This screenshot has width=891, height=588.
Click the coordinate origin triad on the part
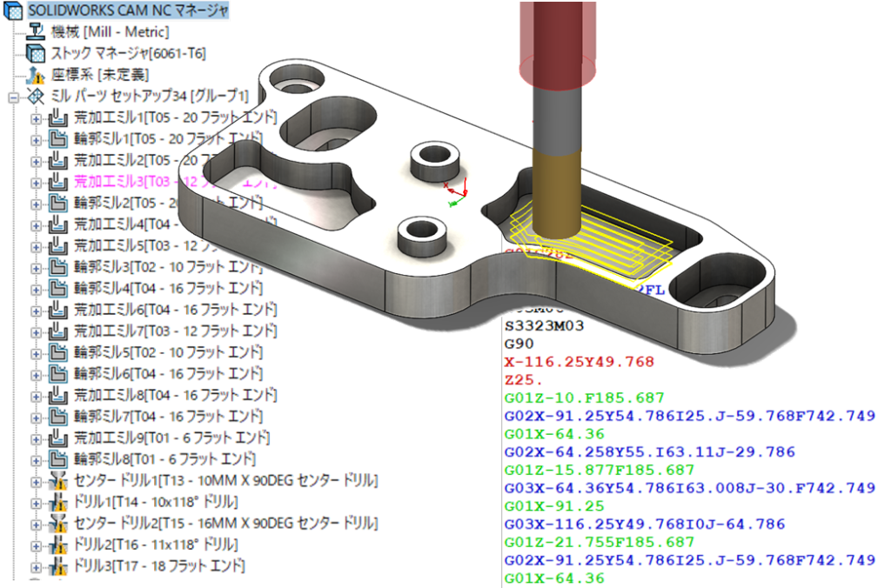457,192
